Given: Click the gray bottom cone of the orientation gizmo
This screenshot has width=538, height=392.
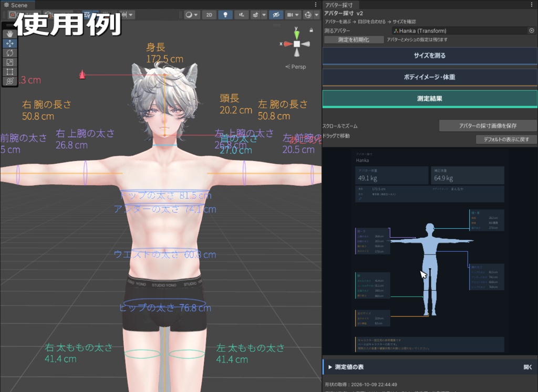Looking at the screenshot, I should pyautogui.click(x=297, y=53).
